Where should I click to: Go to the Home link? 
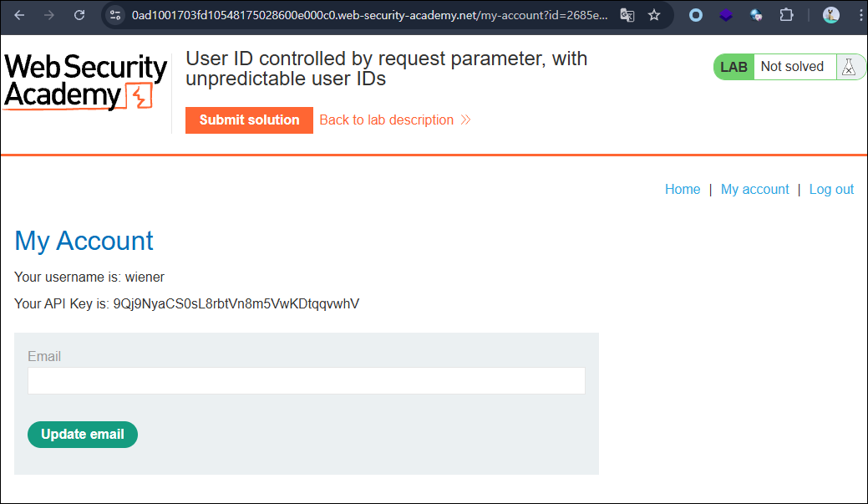pos(683,190)
